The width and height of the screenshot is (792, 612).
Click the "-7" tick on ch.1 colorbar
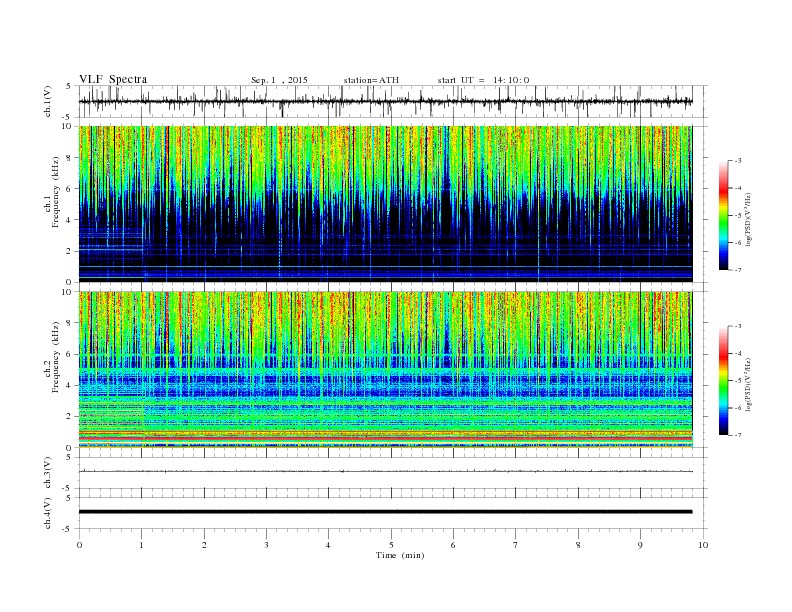737,270
